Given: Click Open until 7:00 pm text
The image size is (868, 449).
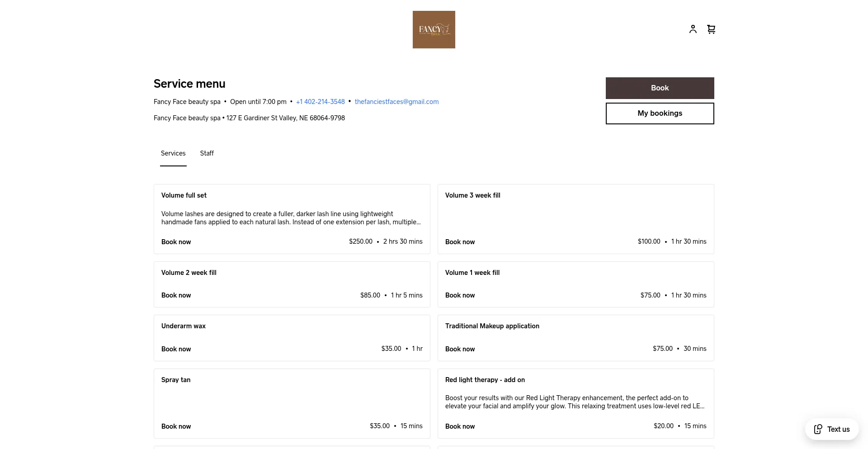Looking at the screenshot, I should click(x=258, y=102).
